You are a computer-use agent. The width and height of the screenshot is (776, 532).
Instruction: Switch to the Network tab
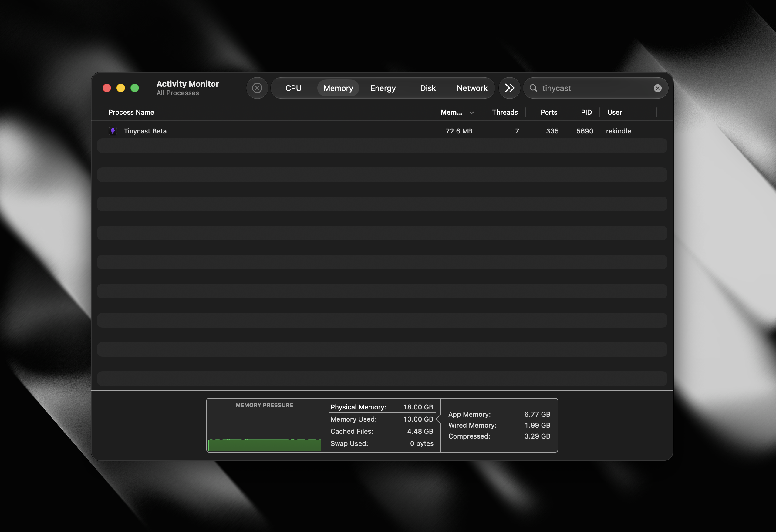pos(472,88)
